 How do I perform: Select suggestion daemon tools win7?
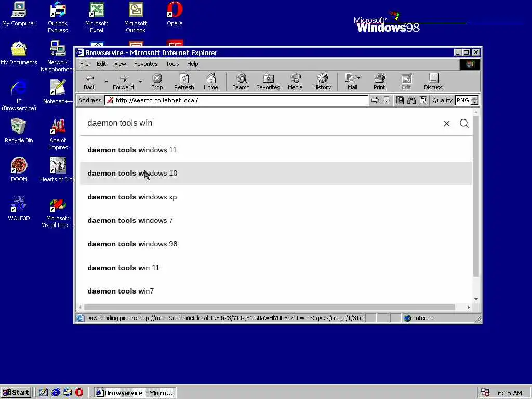[x=276, y=291]
